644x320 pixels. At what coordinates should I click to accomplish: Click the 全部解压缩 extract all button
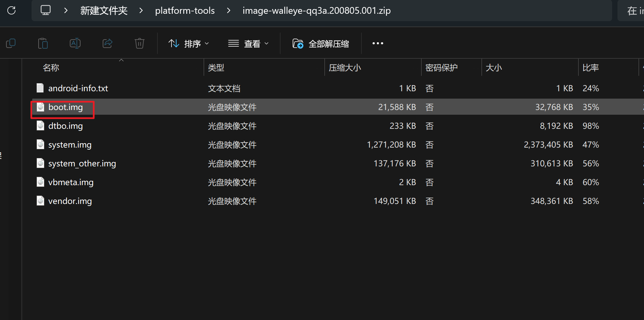321,44
